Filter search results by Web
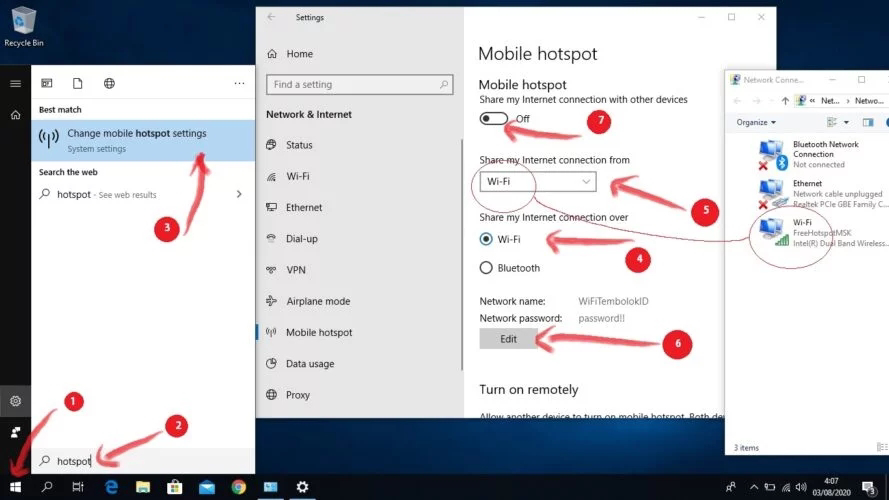This screenshot has width=889, height=500. pyautogui.click(x=109, y=83)
